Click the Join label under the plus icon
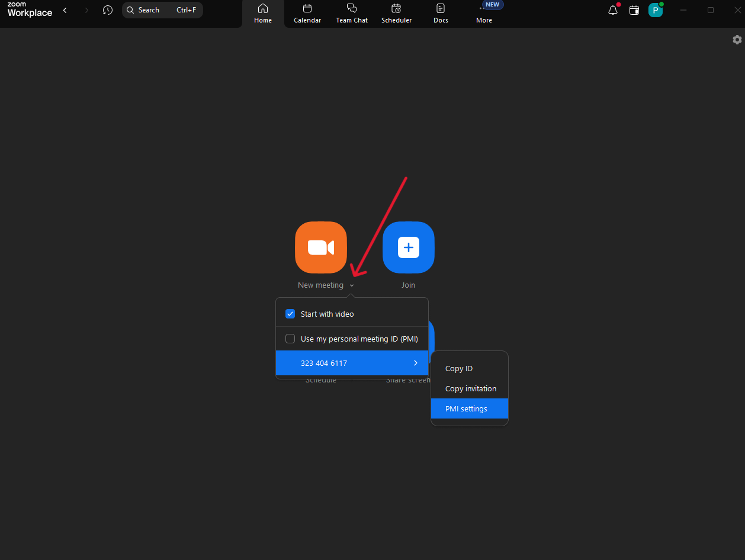 click(408, 285)
